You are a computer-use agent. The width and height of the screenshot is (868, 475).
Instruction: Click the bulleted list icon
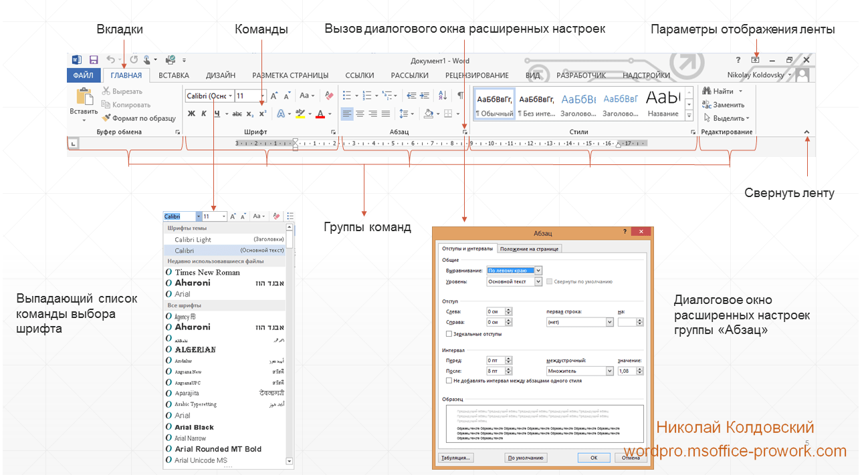(347, 96)
